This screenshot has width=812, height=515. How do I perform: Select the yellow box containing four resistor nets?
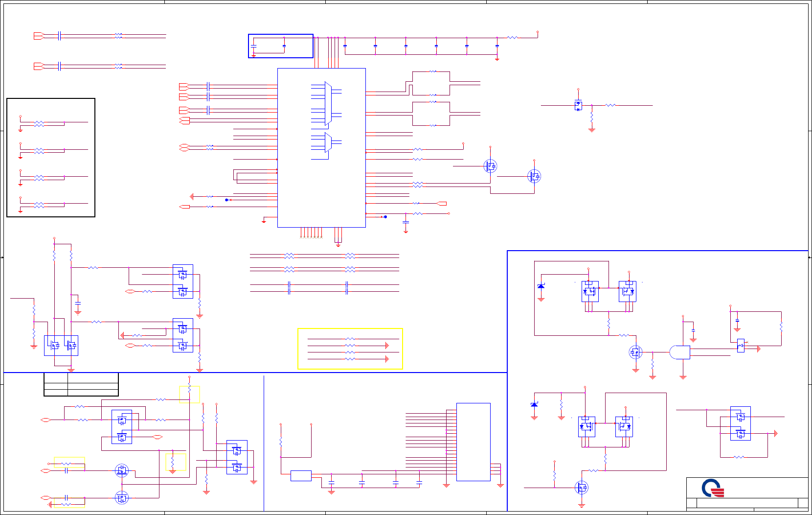click(x=350, y=349)
